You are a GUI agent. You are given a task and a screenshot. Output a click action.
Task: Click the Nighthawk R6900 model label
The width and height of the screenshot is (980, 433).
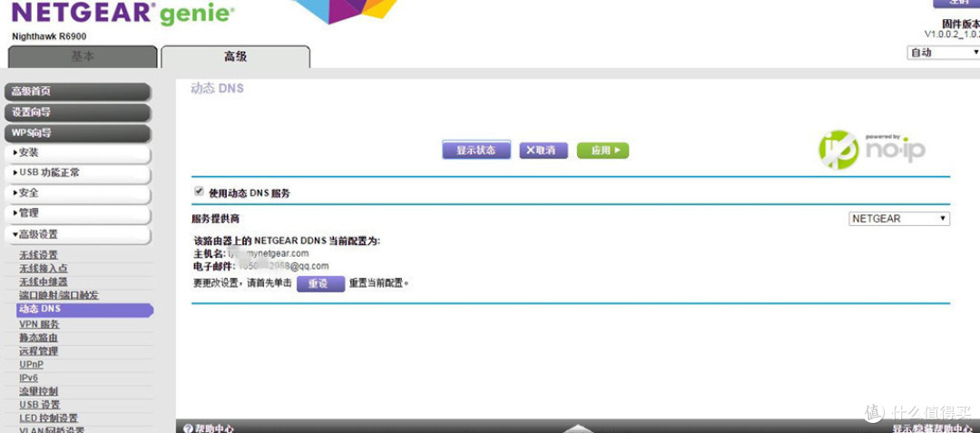49,37
